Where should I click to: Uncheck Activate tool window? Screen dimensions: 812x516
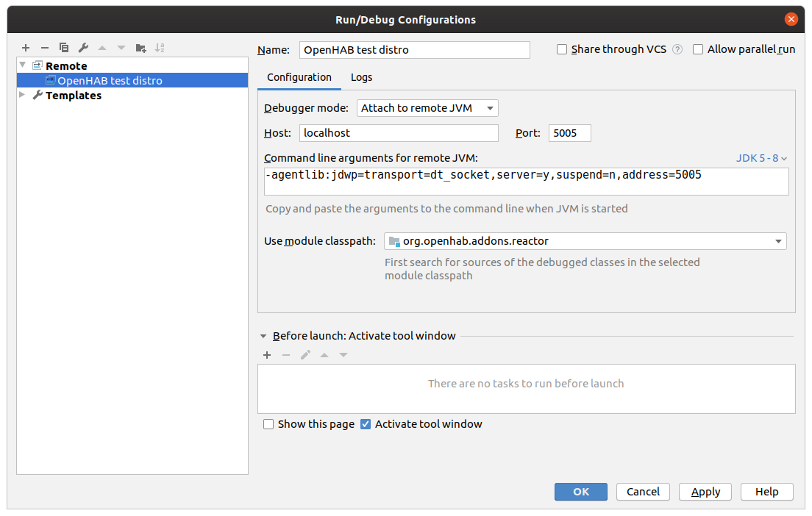pos(366,423)
